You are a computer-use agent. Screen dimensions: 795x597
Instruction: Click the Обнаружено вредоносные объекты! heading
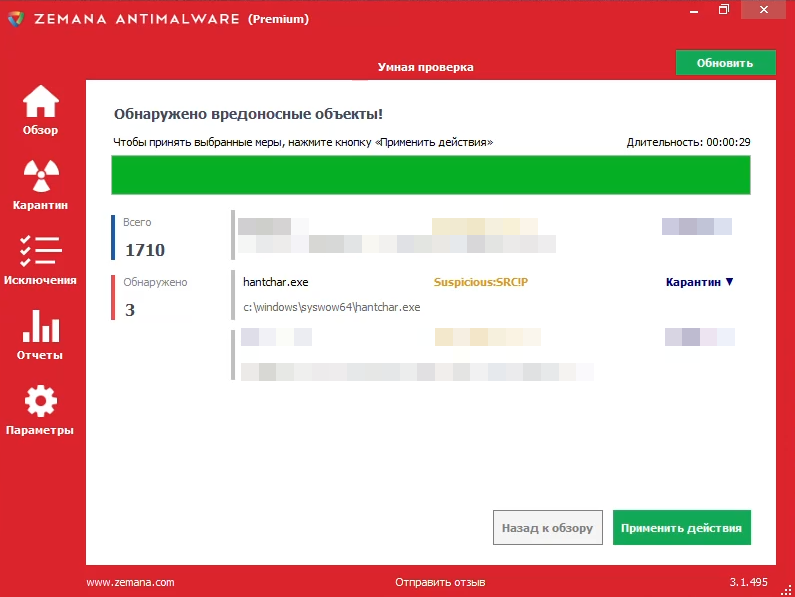click(x=248, y=114)
